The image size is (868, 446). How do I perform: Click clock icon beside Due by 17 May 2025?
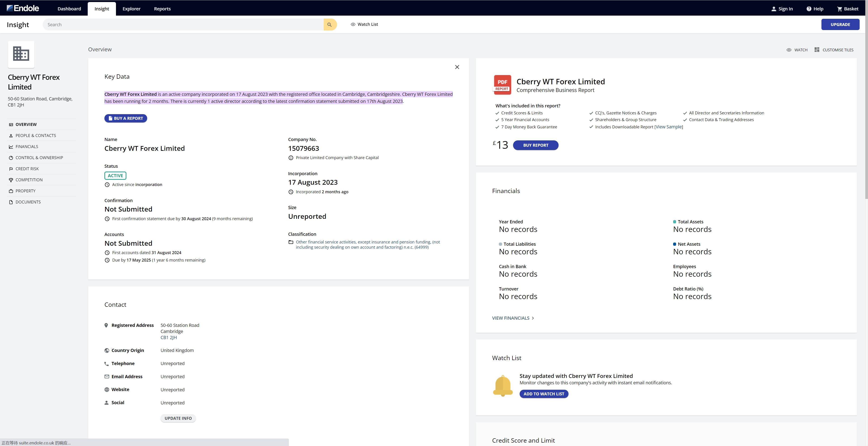(107, 260)
